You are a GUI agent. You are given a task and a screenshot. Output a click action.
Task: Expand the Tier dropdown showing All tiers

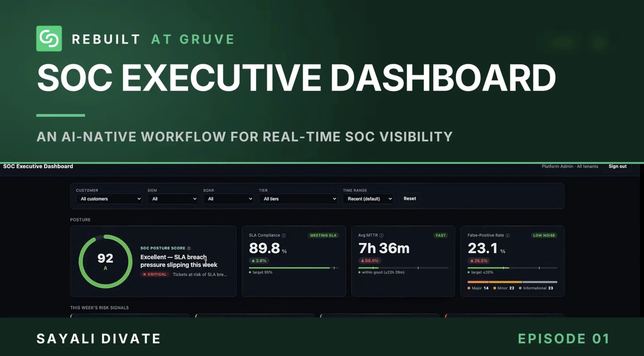pos(298,199)
